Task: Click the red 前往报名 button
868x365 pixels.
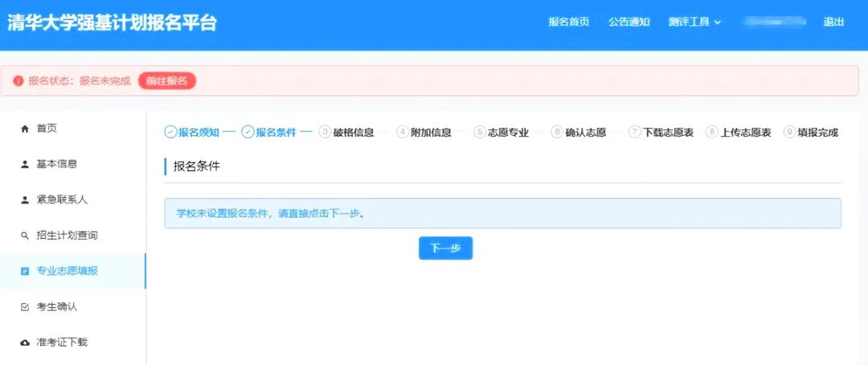Action: pos(167,81)
